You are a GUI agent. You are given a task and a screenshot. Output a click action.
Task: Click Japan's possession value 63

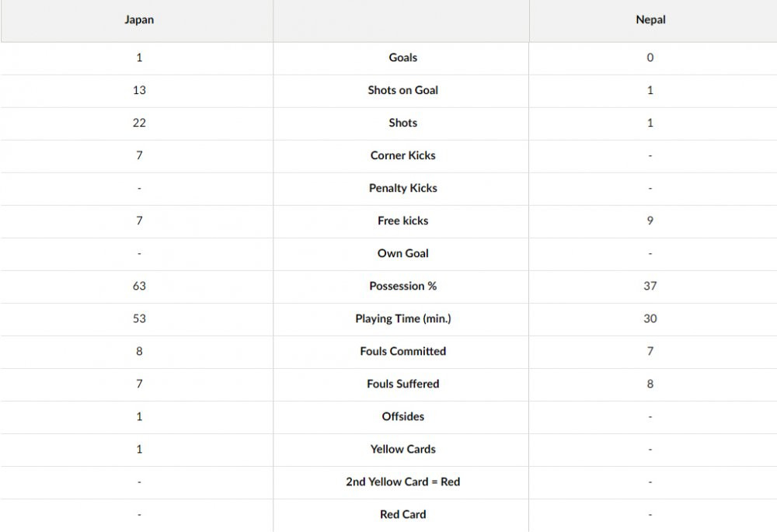pos(139,286)
